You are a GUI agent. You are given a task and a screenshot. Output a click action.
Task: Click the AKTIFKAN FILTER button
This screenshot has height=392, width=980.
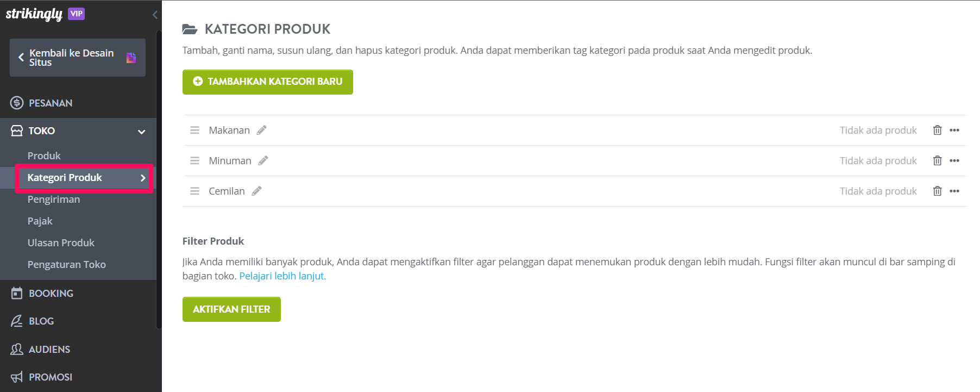click(231, 309)
